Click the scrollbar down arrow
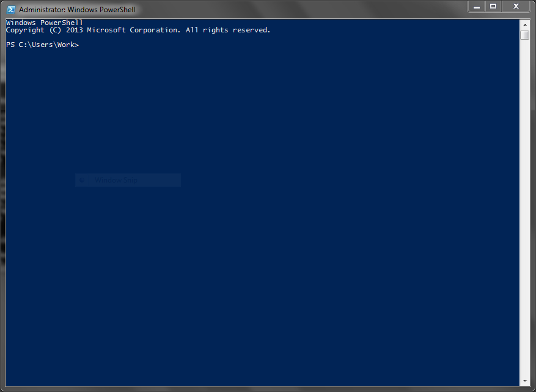 click(525, 381)
